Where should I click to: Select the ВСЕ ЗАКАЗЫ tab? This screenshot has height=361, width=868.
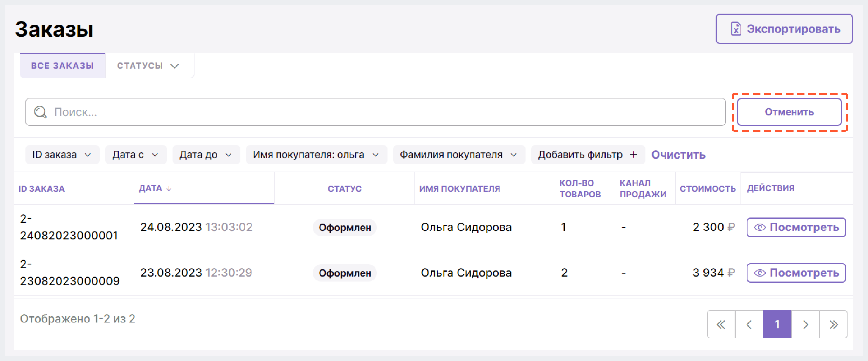[x=63, y=66]
